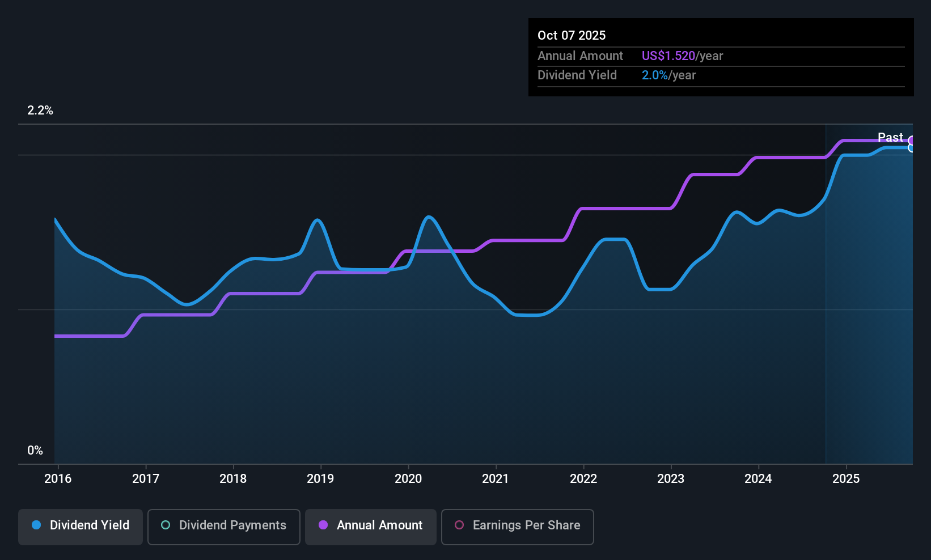This screenshot has height=560, width=931.
Task: Click the 2.0% dividend yield value
Action: click(x=655, y=75)
